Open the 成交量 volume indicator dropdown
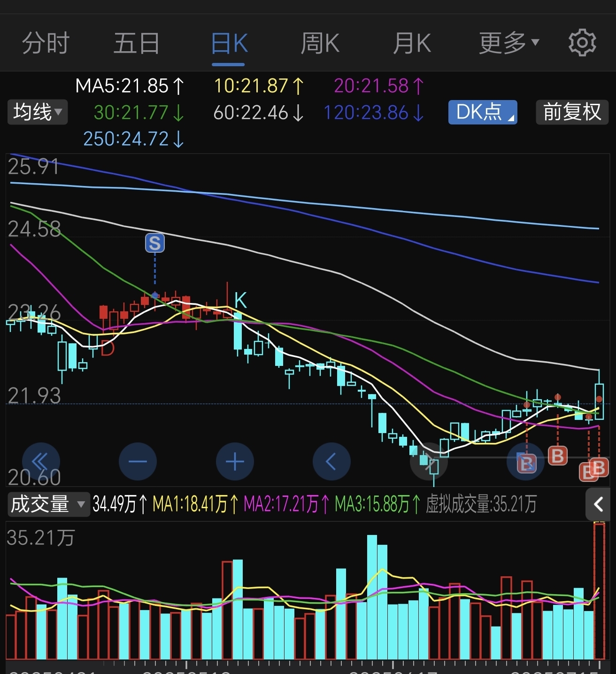Viewport: 616px width, 674px height. coord(48,504)
